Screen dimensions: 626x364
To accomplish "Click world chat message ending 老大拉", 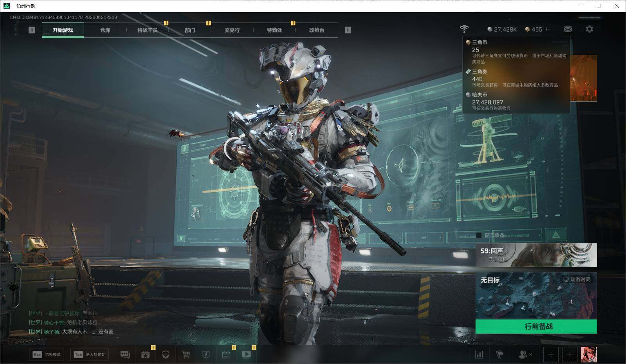I will (x=63, y=313).
